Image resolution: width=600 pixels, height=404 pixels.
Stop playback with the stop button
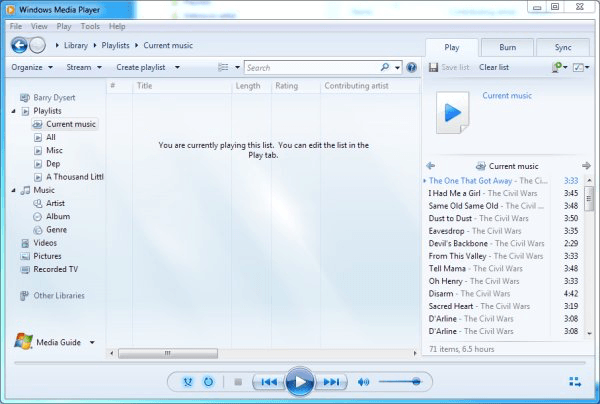pyautogui.click(x=238, y=382)
